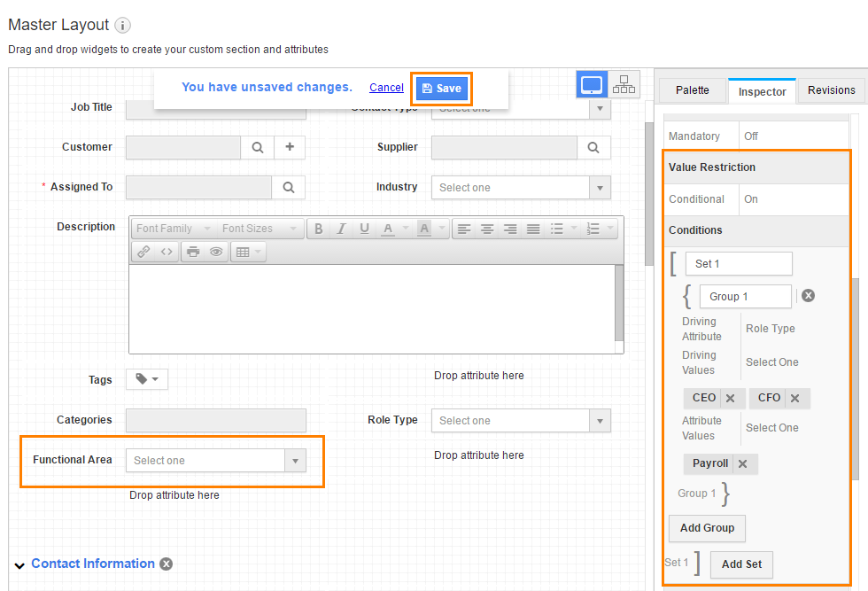Viewport: 868px width, 591px height.
Task: Add new customer with plus icon
Action: (x=290, y=147)
